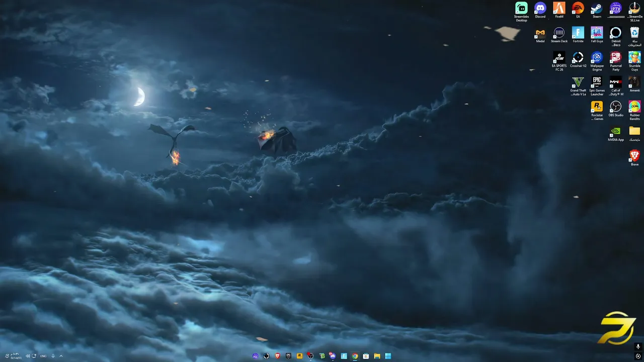Switch to Discord on the taskbar
The image size is (644, 362).
(x=333, y=356)
